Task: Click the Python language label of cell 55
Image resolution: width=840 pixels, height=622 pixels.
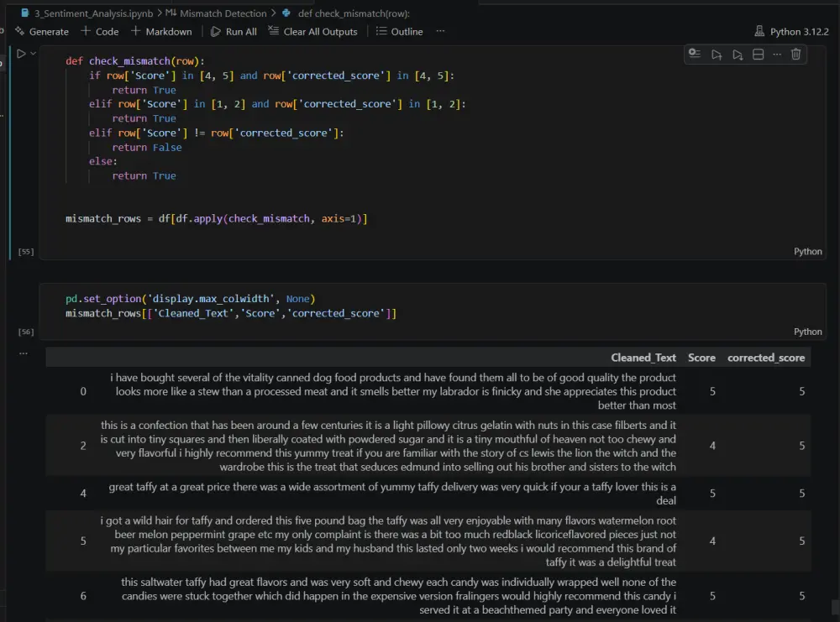Action: tap(808, 252)
